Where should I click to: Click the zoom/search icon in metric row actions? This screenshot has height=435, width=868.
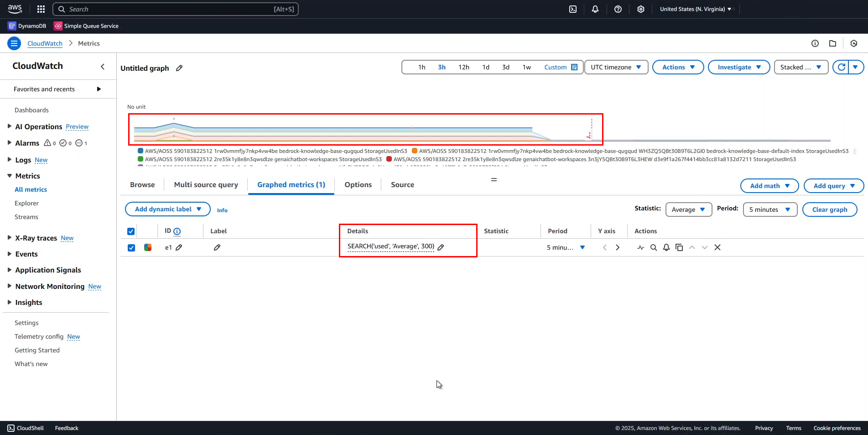tap(653, 247)
